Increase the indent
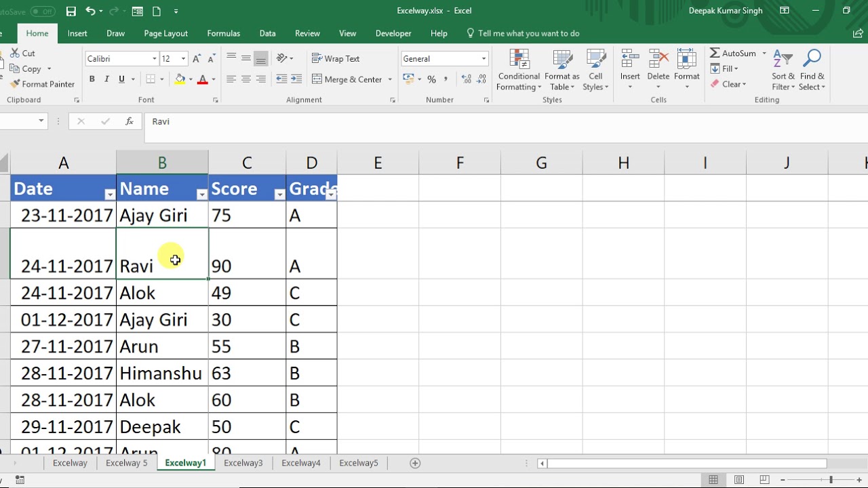Viewport: 868px width, 488px height. pyautogui.click(x=297, y=79)
